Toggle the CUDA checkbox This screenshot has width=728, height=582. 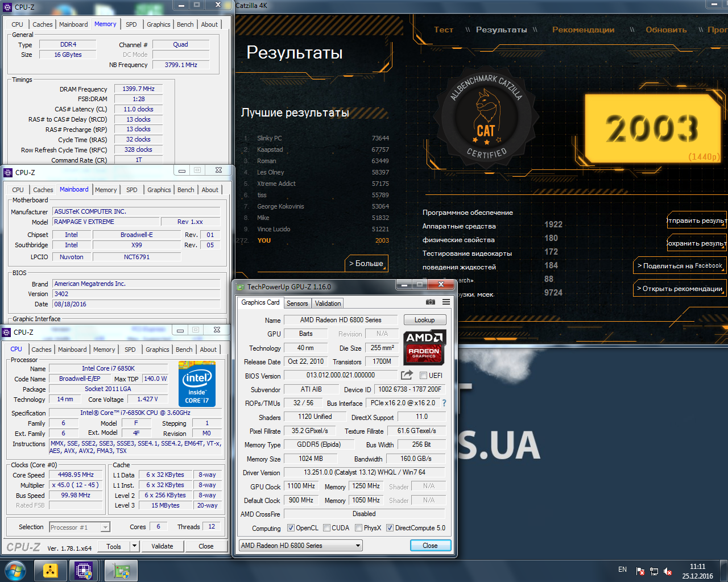click(326, 528)
